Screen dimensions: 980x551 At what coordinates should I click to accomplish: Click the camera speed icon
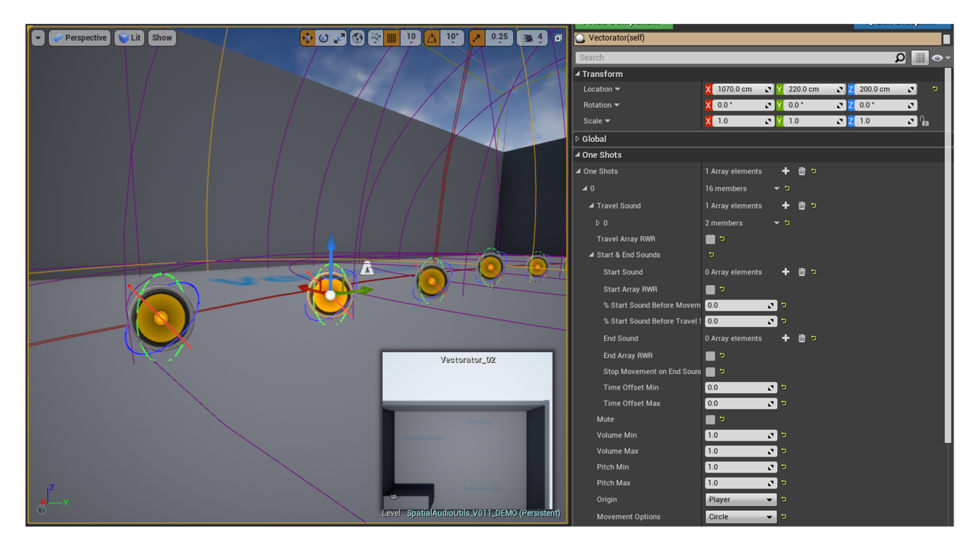click(x=528, y=37)
